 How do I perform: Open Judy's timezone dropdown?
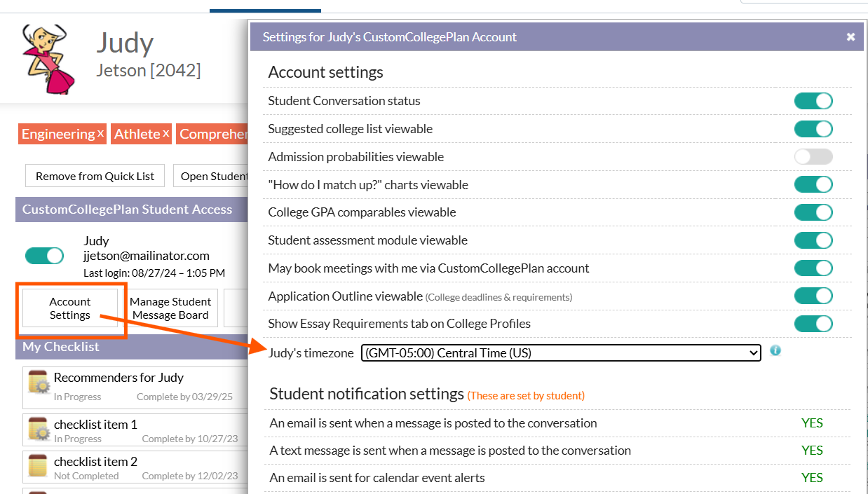click(561, 352)
